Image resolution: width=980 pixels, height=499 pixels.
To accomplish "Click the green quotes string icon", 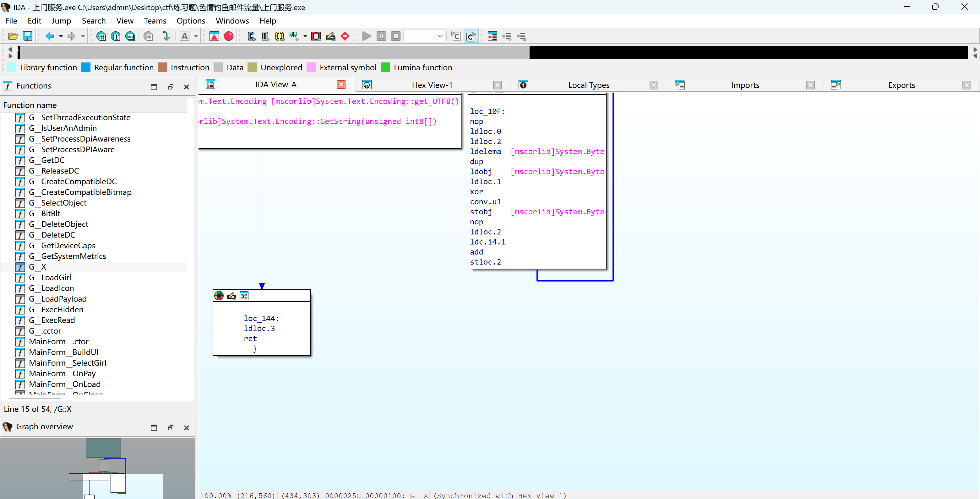I will click(x=294, y=36).
